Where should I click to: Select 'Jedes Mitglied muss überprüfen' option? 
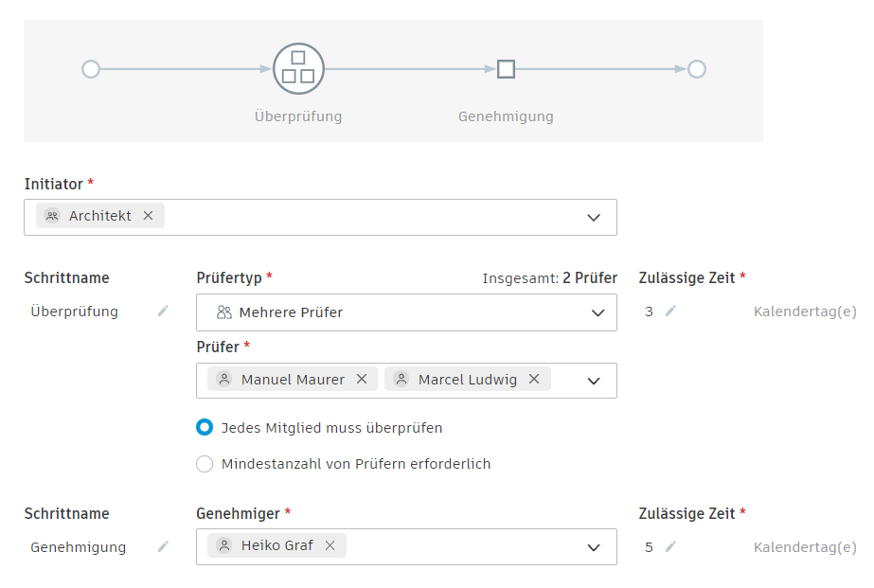(x=205, y=428)
